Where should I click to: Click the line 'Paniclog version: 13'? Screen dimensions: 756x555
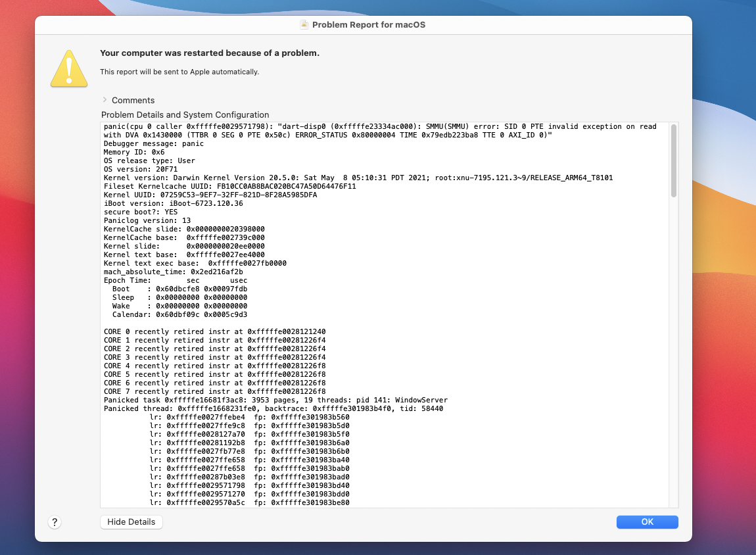pyautogui.click(x=147, y=221)
